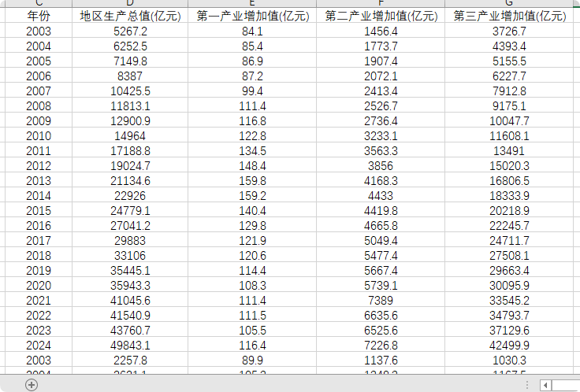
Task: Select the cell containing 21134.6
Action: pyautogui.click(x=130, y=181)
